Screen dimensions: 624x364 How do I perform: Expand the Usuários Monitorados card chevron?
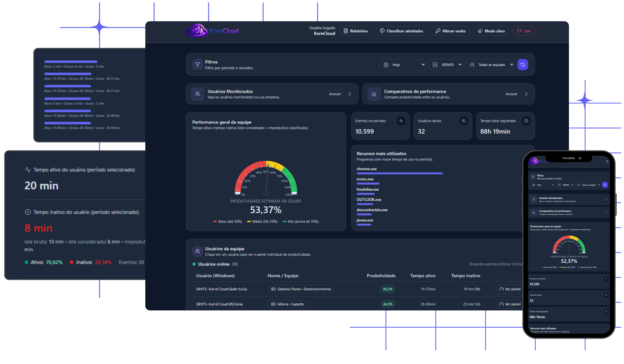pos(350,94)
